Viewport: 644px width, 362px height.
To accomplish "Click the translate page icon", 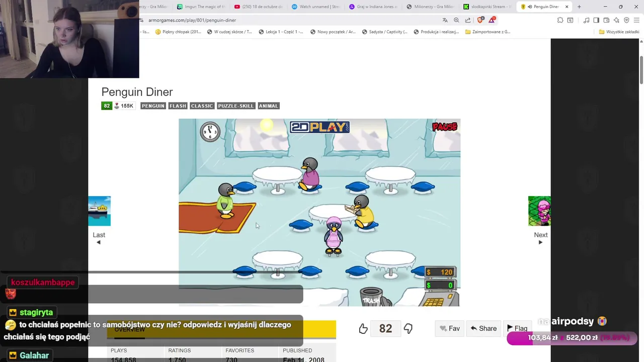I will (445, 20).
